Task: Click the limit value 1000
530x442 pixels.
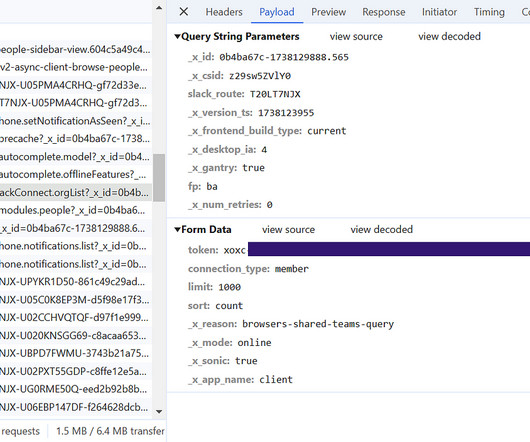Action: (x=230, y=287)
